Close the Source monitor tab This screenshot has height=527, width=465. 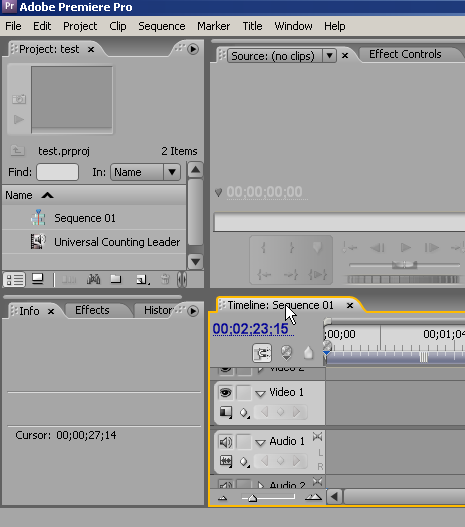coord(345,56)
